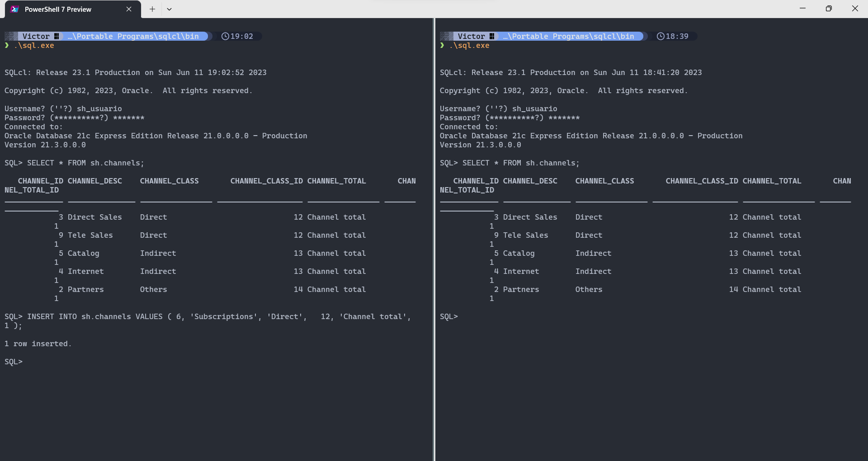Click class ID 14 in left pane Partners row
Screen dimensions: 868x461
(298, 289)
